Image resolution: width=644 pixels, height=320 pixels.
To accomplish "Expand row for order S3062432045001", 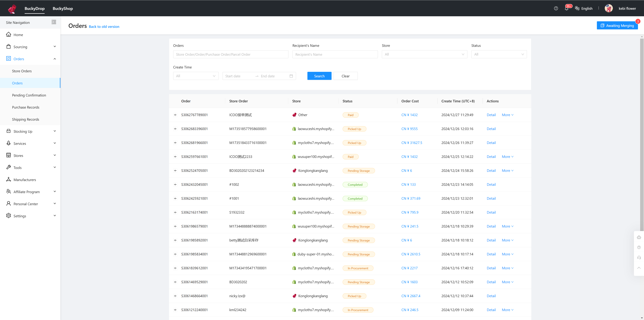I will coord(175,185).
